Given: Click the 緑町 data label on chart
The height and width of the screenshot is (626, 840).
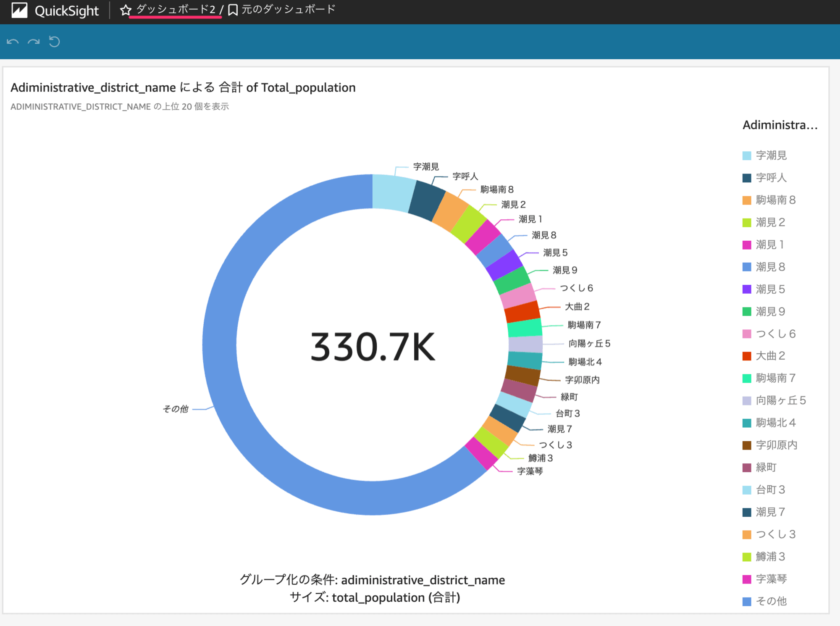Looking at the screenshot, I should point(570,397).
